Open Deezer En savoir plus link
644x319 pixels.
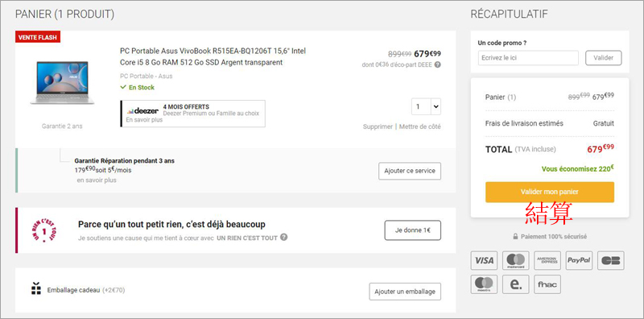click(144, 120)
